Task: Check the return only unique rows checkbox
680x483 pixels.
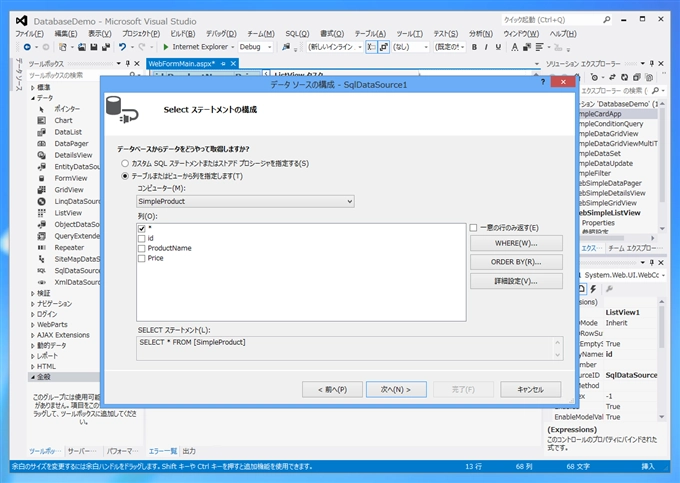Action: pos(474,228)
